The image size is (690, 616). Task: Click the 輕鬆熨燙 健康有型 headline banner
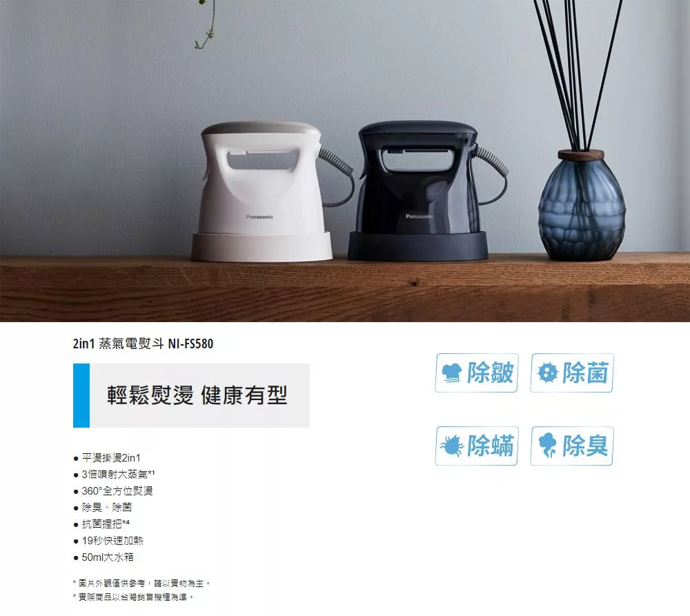(x=191, y=395)
